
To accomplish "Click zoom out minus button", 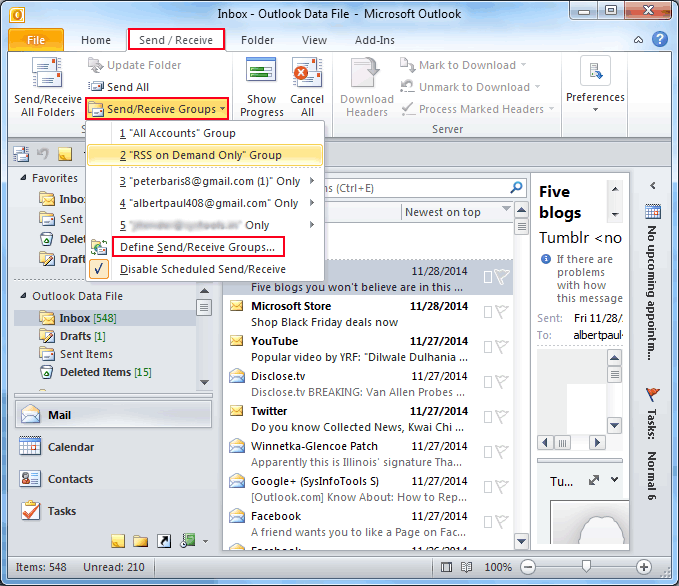I will pos(528,567).
